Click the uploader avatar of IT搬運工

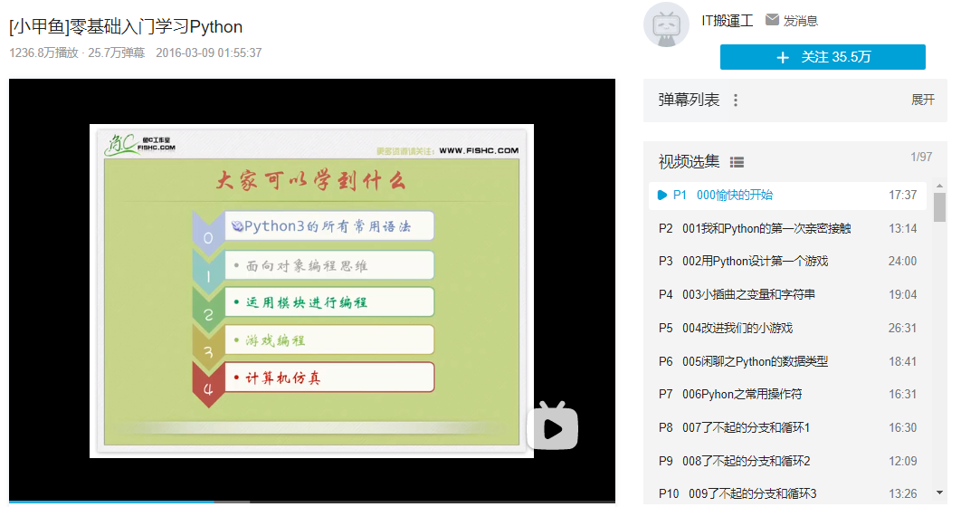point(666,25)
